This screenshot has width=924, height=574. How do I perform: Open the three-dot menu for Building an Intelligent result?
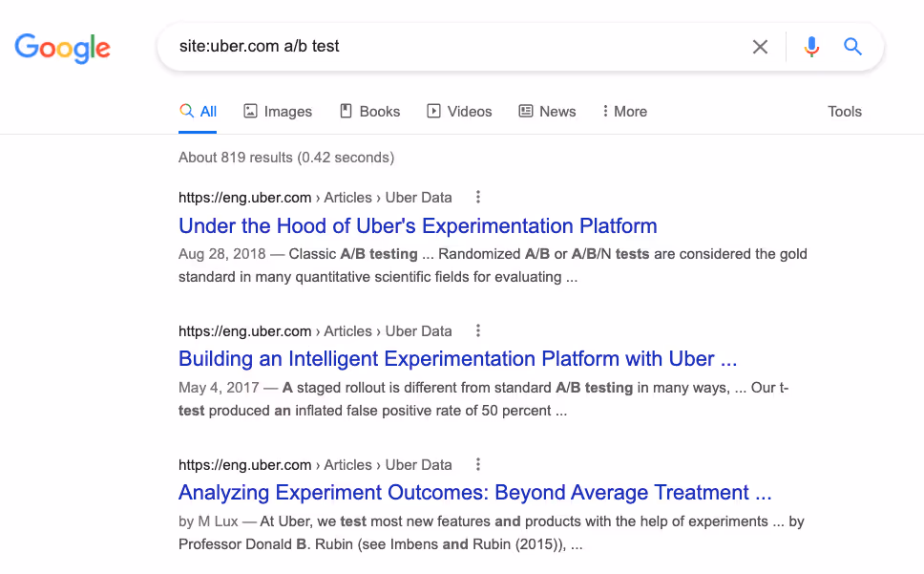click(478, 330)
